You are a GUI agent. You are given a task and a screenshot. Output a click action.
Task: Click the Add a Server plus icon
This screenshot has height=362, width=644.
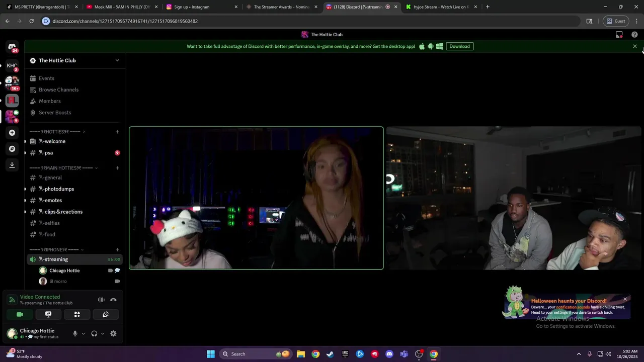pos(12,133)
